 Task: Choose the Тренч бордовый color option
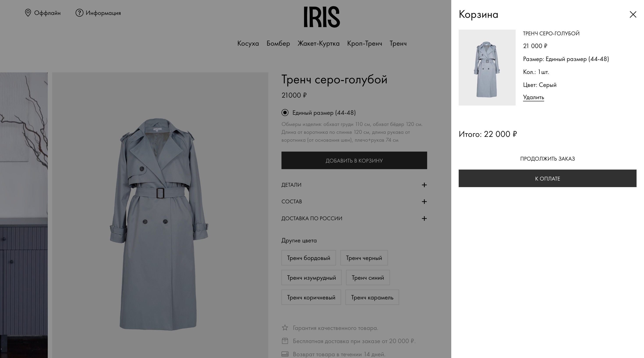(x=308, y=258)
